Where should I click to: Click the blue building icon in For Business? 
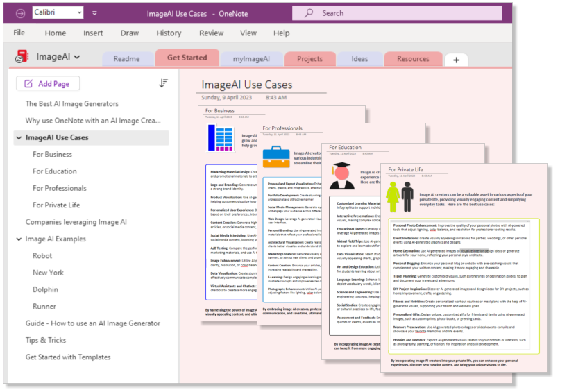[221, 138]
